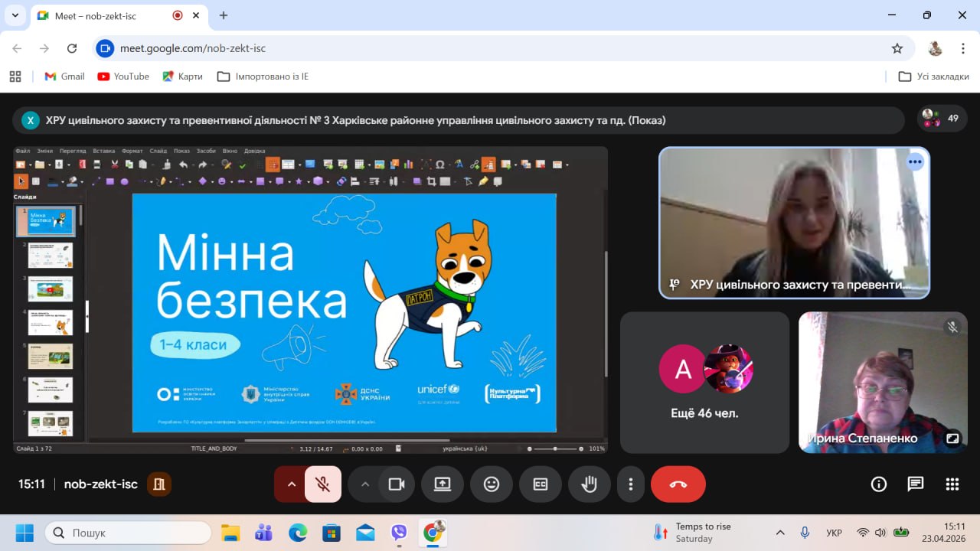The height and width of the screenshot is (551, 980).
Task: Expand video settings arrow beside camera
Action: tap(364, 484)
